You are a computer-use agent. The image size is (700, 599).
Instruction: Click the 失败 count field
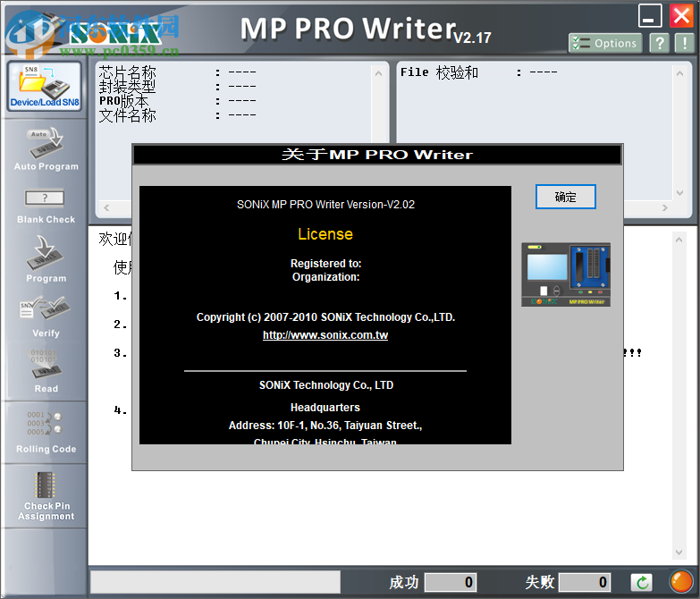585,582
